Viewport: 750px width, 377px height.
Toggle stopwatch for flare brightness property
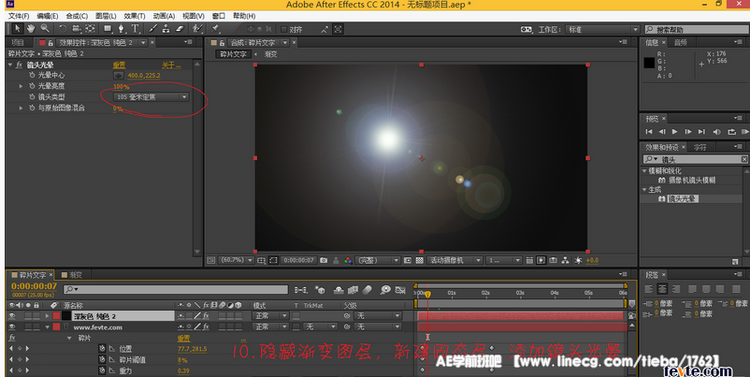(32, 86)
